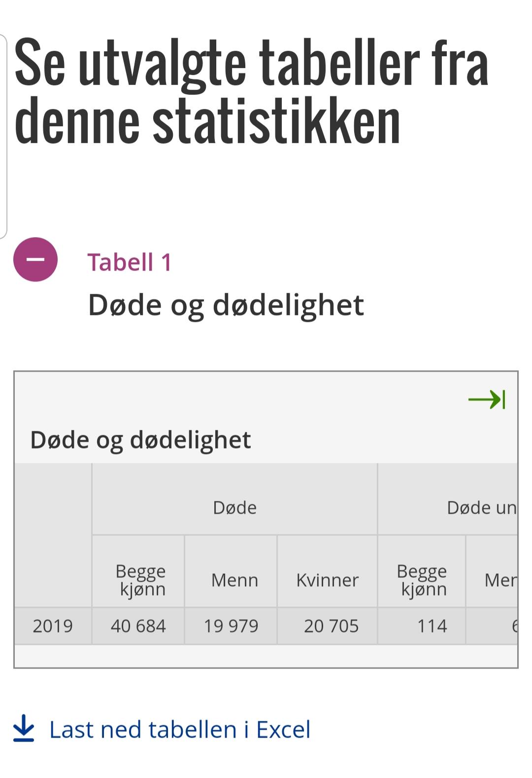This screenshot has width=532, height=778.
Task: Click the Menn column header
Action: pyautogui.click(x=234, y=580)
